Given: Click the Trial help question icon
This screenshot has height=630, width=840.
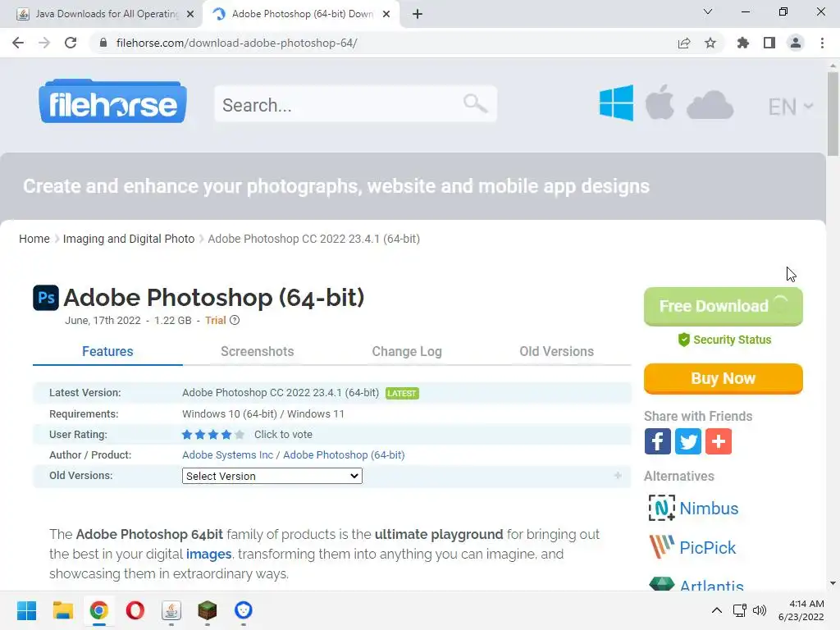Looking at the screenshot, I should (x=235, y=321).
